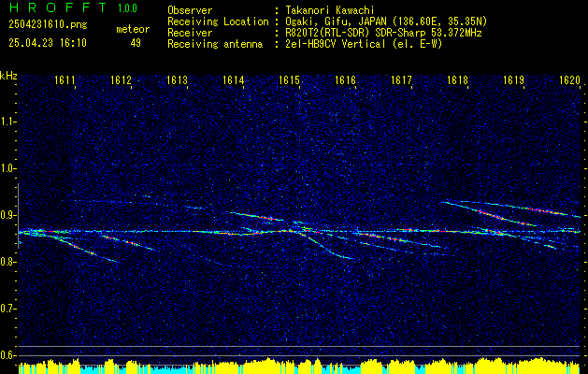
Task: Click time marker 1613
Action: pyautogui.click(x=177, y=79)
